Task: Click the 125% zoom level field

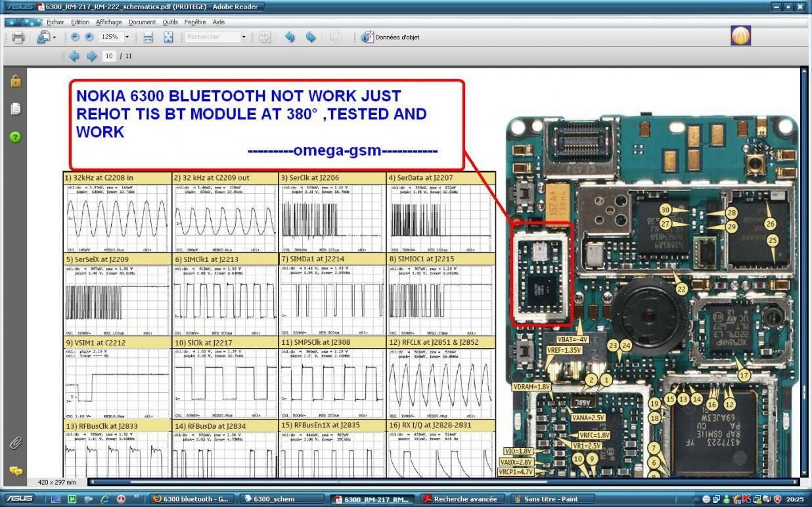Action: pos(110,37)
